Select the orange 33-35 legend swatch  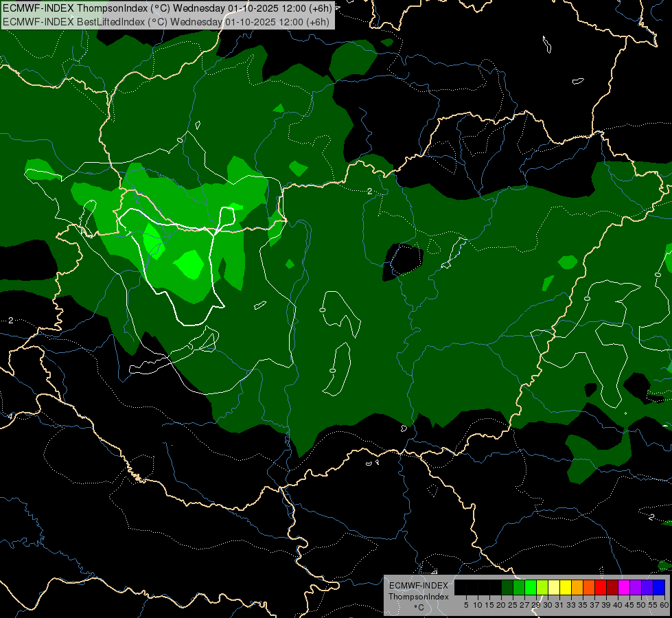point(577,587)
